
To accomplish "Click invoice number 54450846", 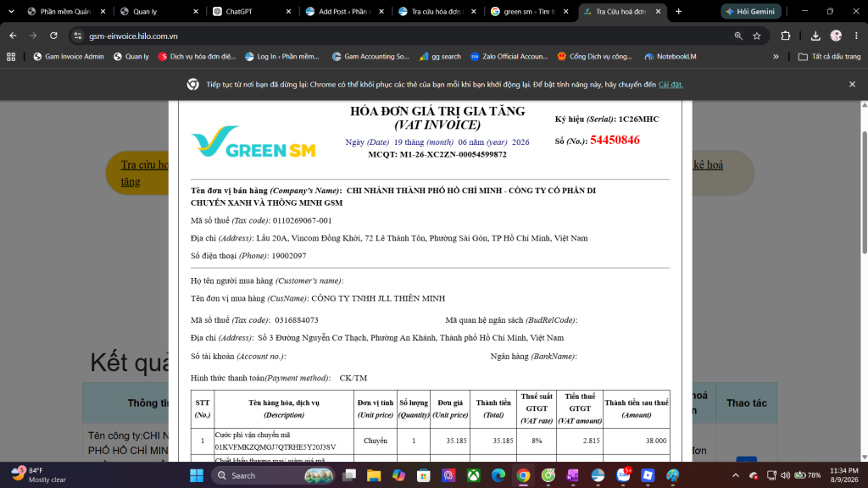I will [615, 140].
